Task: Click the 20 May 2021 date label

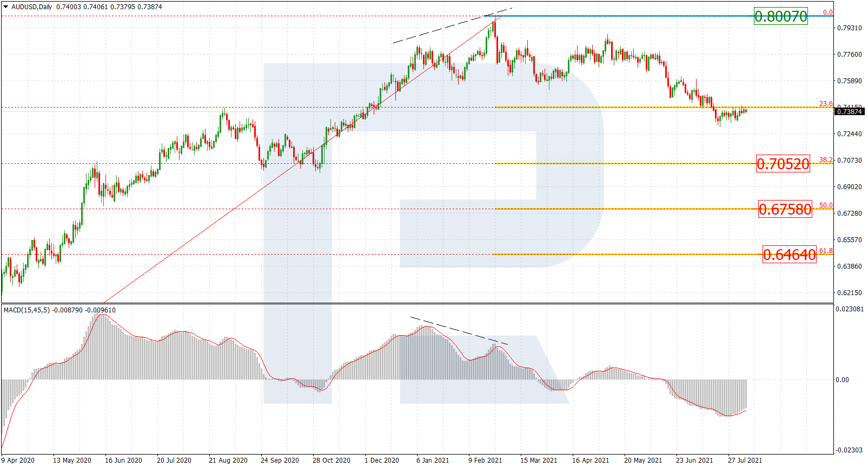Action: click(643, 461)
